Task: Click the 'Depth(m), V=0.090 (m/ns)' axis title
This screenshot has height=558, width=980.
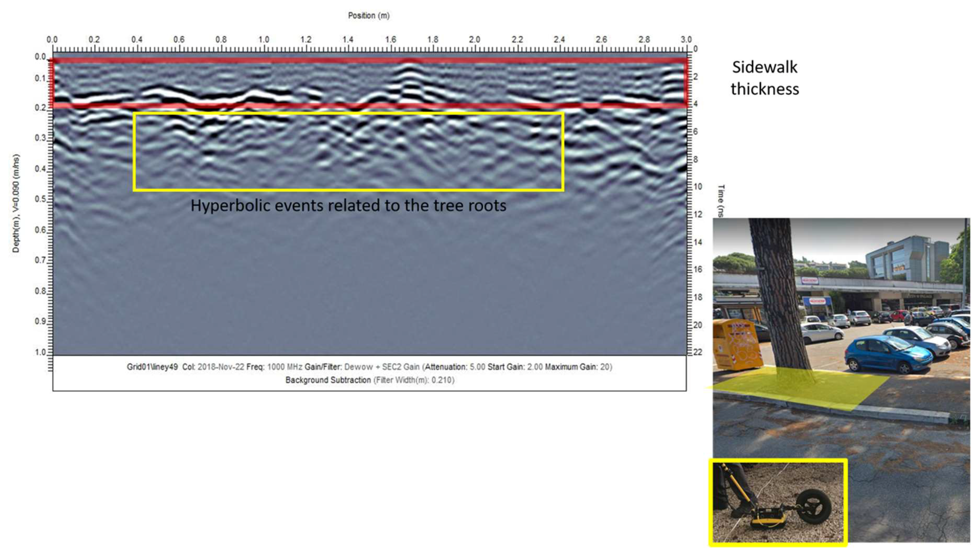Action: point(16,203)
